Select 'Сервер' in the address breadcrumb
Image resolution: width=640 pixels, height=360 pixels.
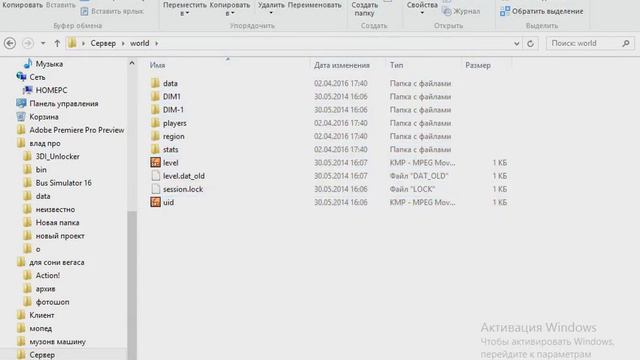pyautogui.click(x=103, y=43)
